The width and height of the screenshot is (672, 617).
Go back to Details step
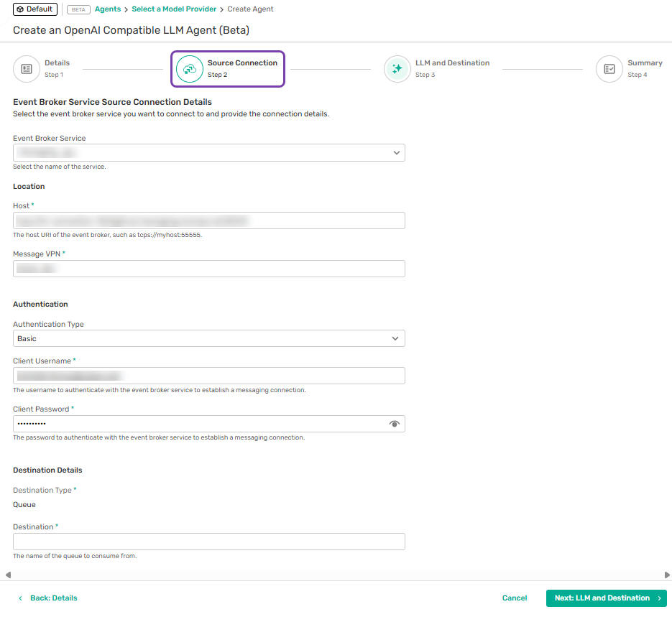(47, 598)
